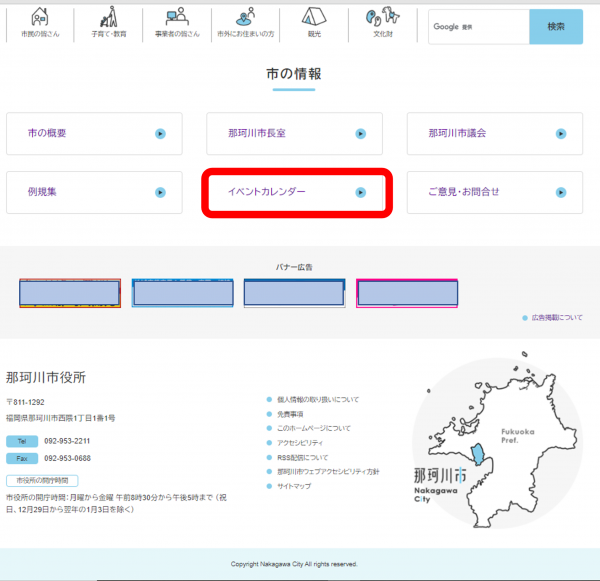
Task: Open the 広告掲載について link
Action: (557, 317)
